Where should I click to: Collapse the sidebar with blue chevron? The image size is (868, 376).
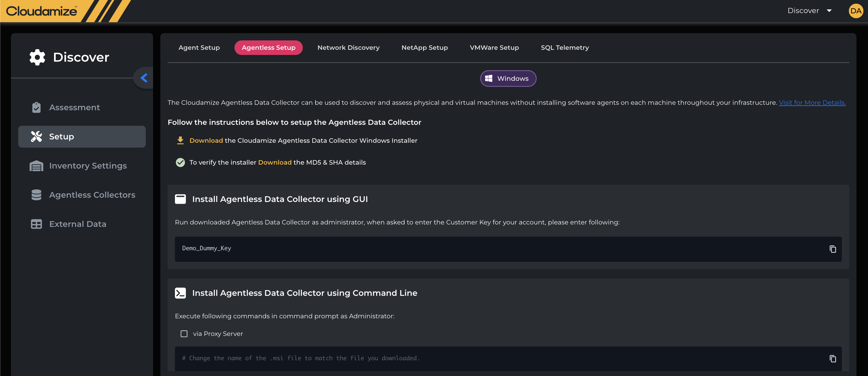[144, 78]
